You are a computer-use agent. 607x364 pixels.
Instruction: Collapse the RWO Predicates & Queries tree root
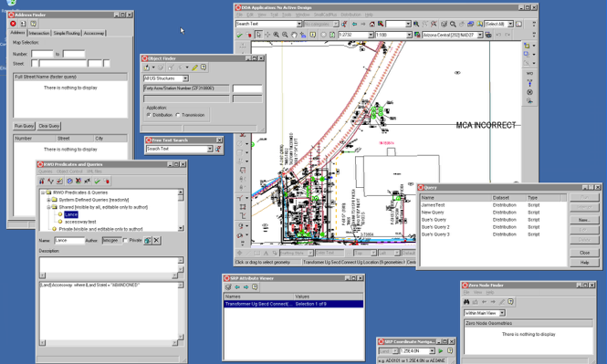(43, 192)
